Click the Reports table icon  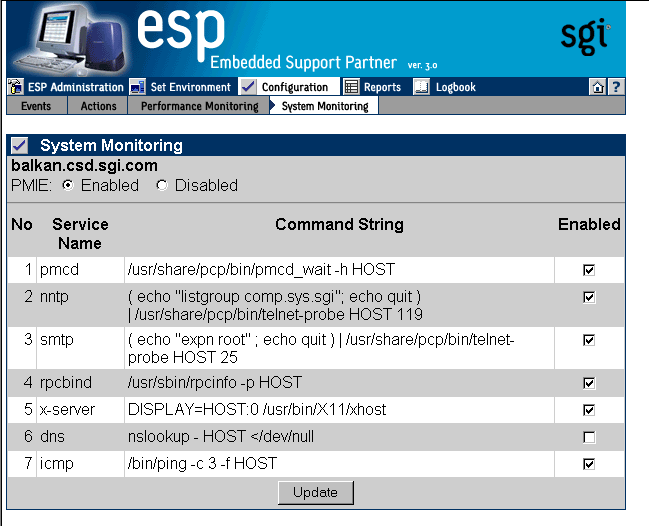pyautogui.click(x=351, y=87)
